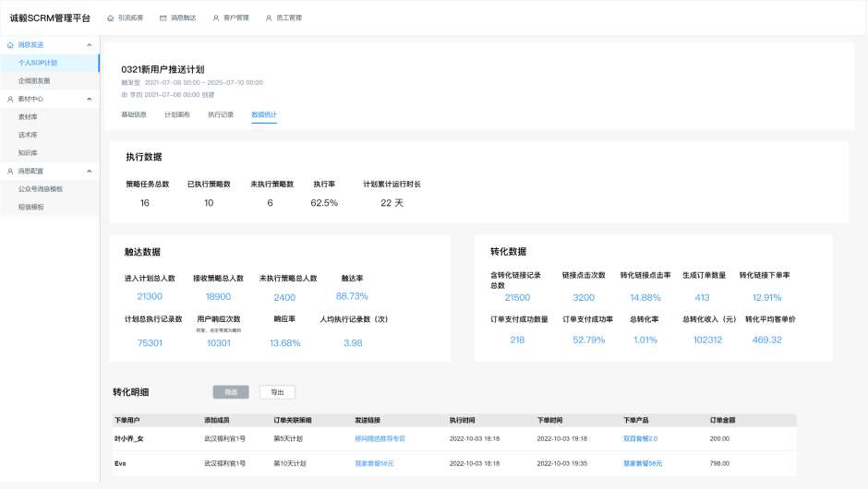Viewport: 868px width, 489px height.
Task: Click the person icon beside 素材中心
Action: point(10,99)
